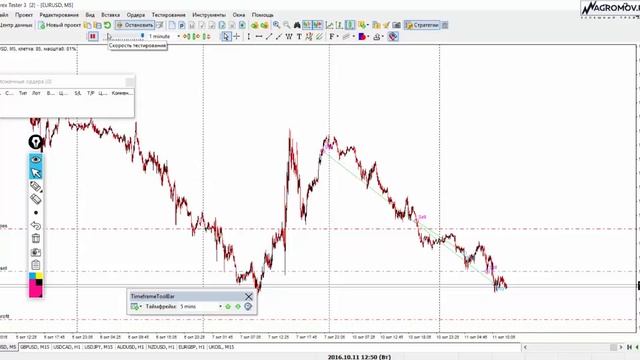The height and width of the screenshot is (360, 640).
Task: Click the Остановить test button
Action: coord(134,25)
